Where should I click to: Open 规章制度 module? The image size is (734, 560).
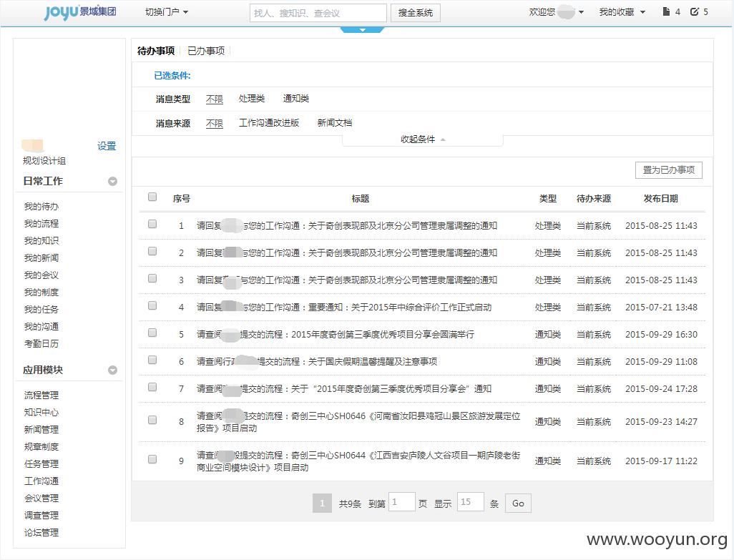tap(41, 447)
